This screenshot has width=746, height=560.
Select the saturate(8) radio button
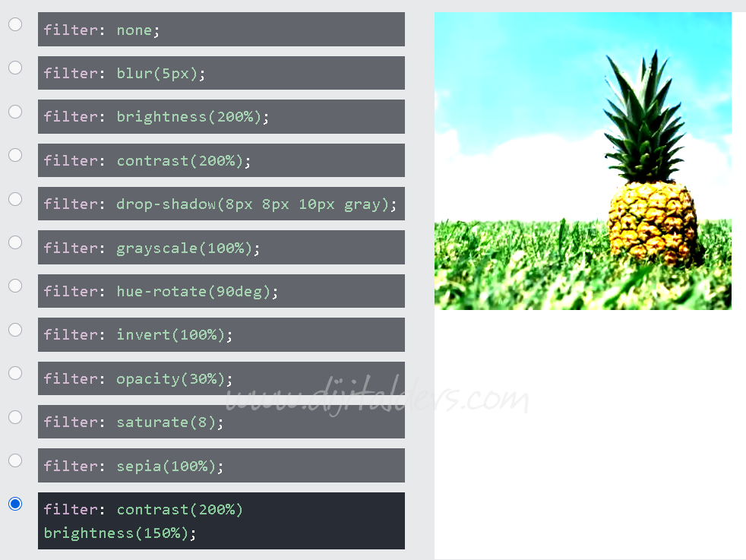tap(15, 416)
